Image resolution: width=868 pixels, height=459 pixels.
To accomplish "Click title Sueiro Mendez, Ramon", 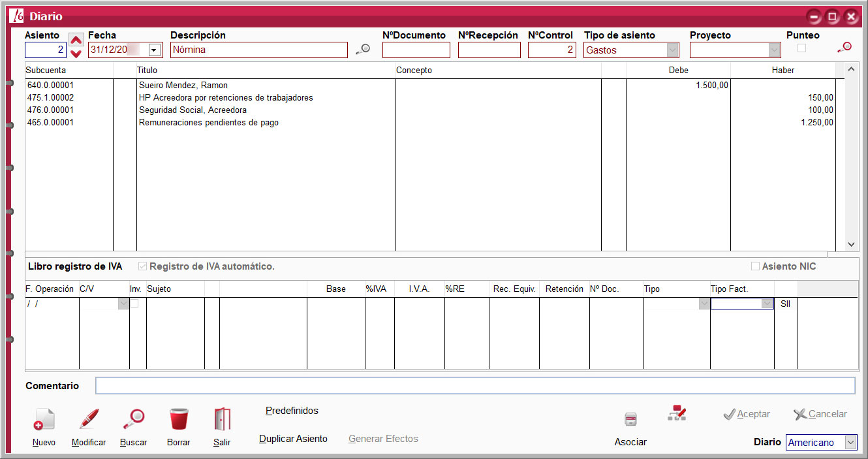I will click(x=183, y=86).
